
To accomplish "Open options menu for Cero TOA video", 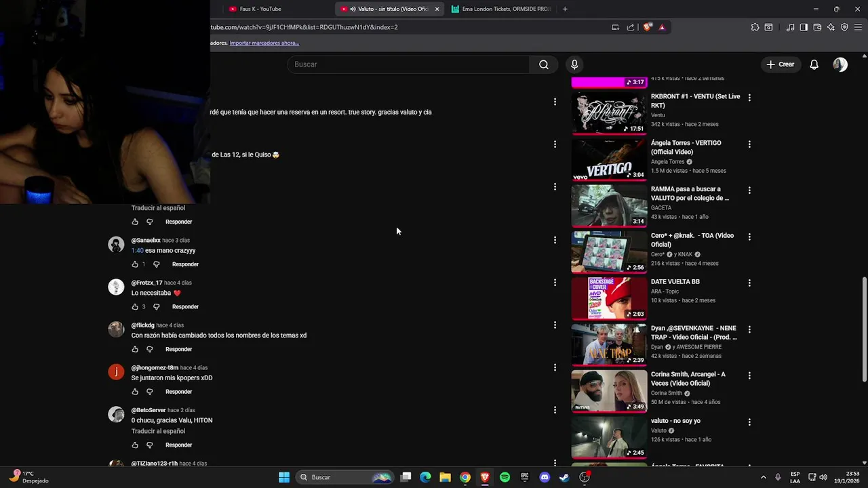I will point(749,237).
